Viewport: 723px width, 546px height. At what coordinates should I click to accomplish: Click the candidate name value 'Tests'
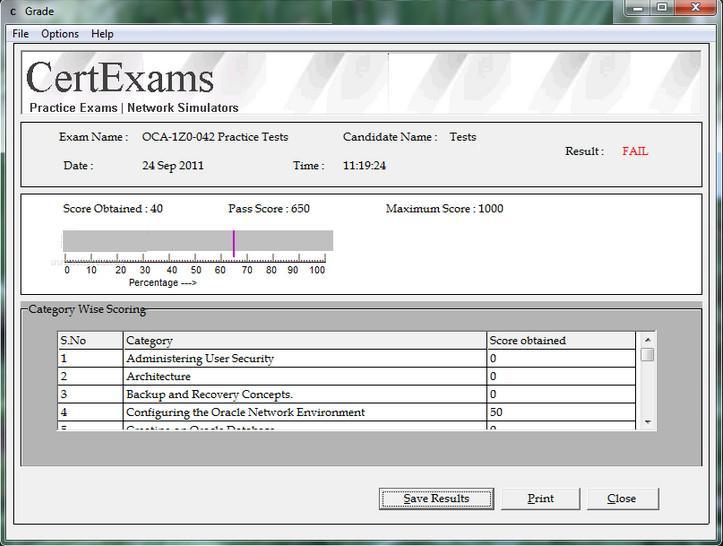tap(462, 137)
